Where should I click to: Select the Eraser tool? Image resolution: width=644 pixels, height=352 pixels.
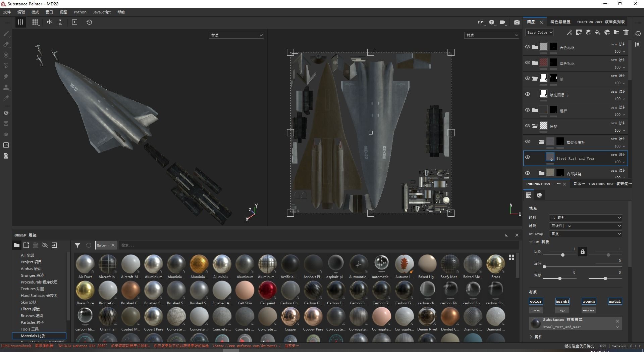(6, 44)
